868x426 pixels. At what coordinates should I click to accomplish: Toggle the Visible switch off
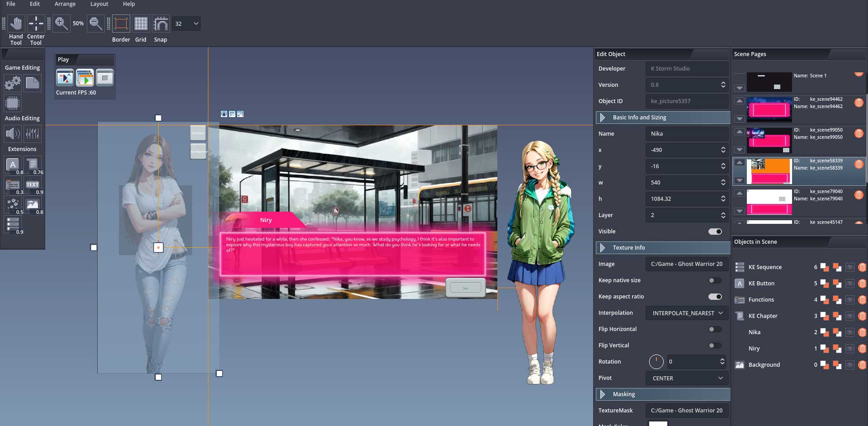pos(715,232)
